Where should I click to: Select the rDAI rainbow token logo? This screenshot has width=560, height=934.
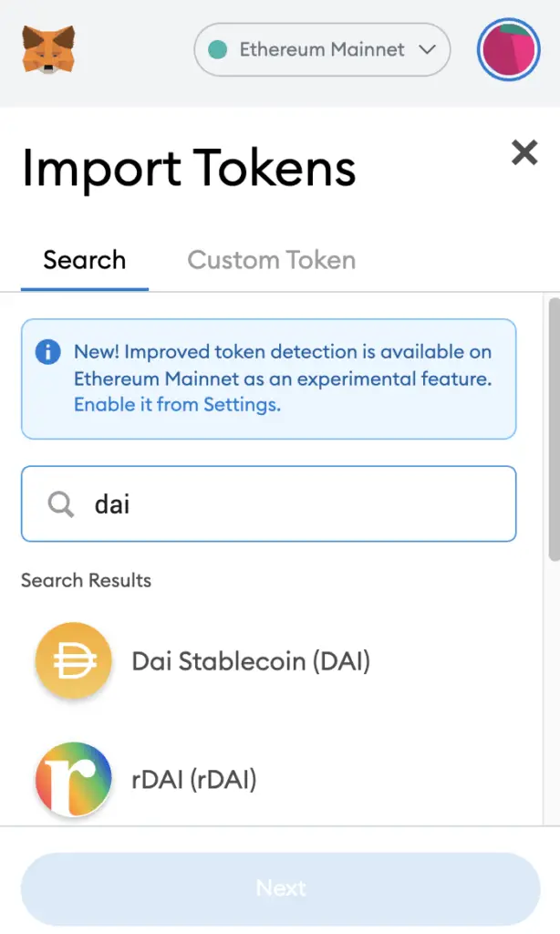click(74, 779)
